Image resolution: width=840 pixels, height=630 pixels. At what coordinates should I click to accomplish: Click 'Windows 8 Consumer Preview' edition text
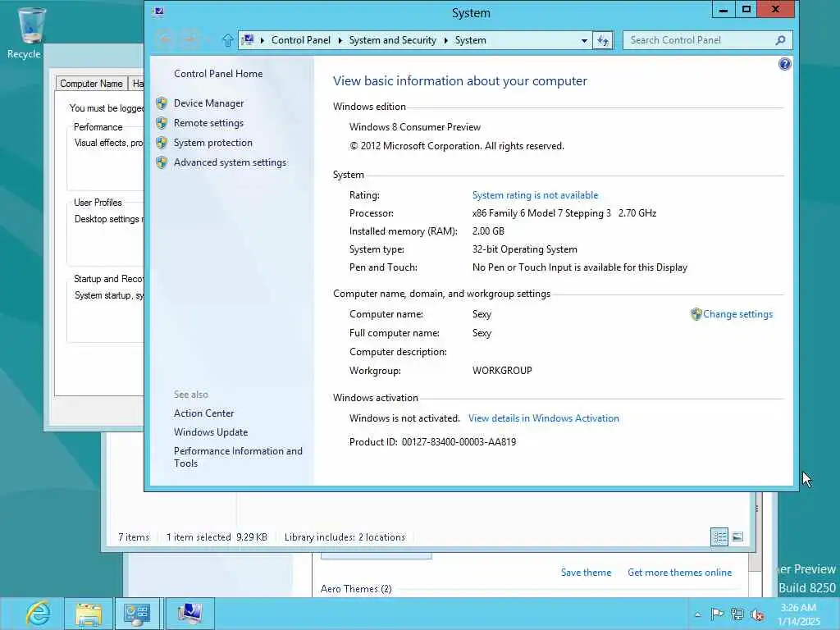click(415, 127)
